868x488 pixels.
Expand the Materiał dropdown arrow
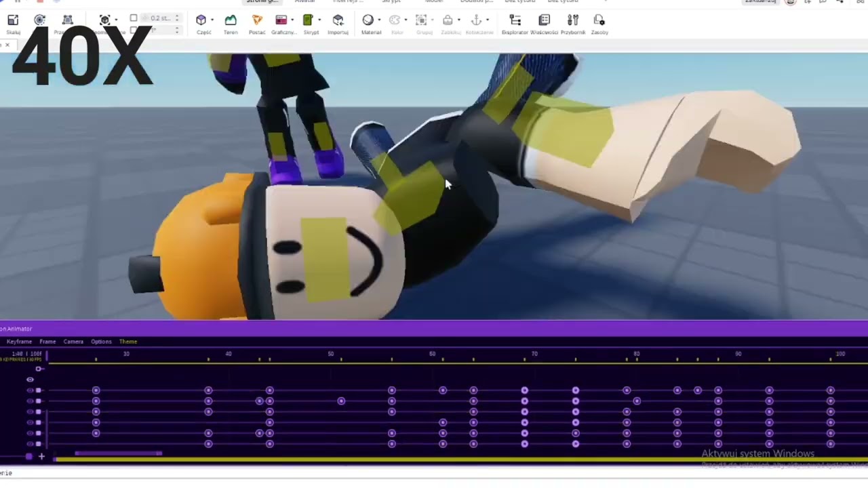tap(379, 20)
